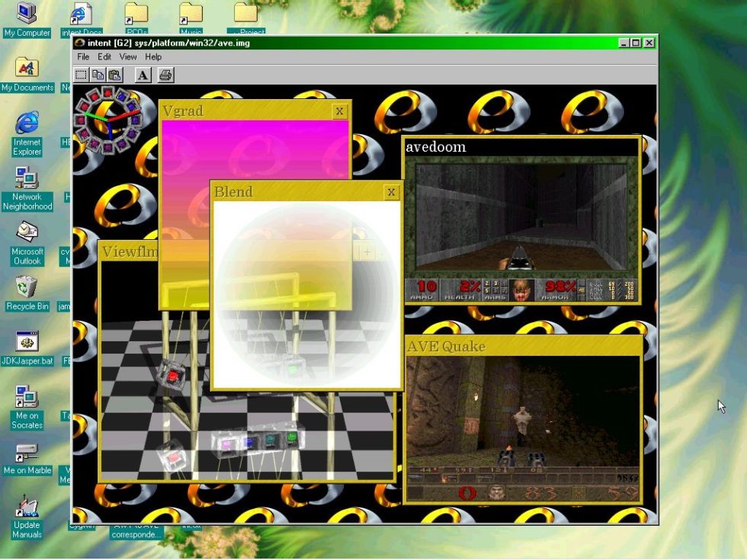Click a red gem on the clock widget

pyautogui.click(x=108, y=93)
